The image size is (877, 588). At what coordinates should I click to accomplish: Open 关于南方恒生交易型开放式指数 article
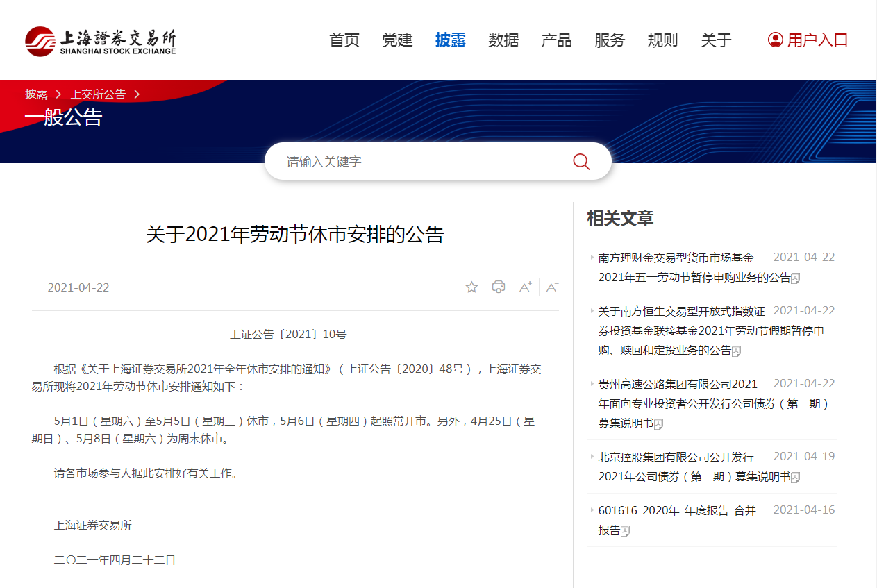pos(711,330)
